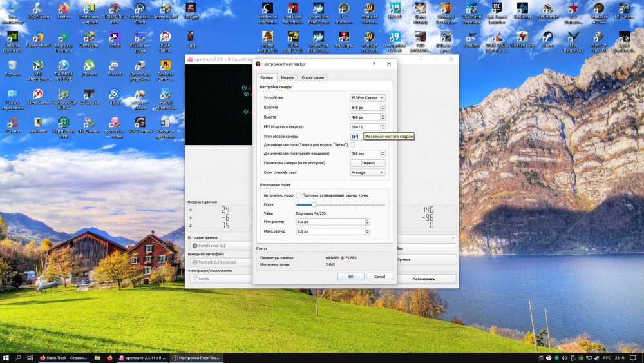Expand the Color channels used dropdown
Viewport: 644px width, 363px height.
click(367, 173)
